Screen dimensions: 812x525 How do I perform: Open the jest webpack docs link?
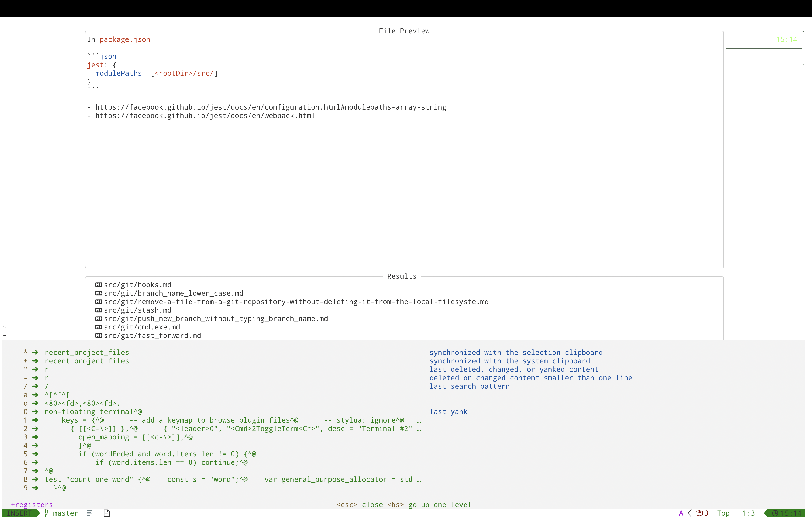(x=204, y=116)
